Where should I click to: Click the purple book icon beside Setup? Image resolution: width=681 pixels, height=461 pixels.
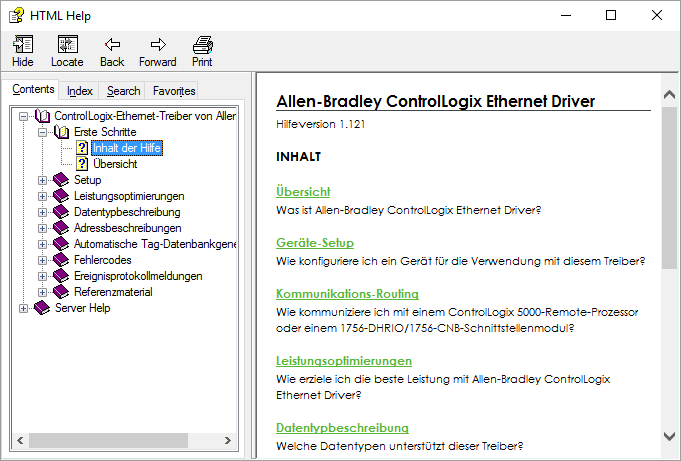click(x=61, y=180)
